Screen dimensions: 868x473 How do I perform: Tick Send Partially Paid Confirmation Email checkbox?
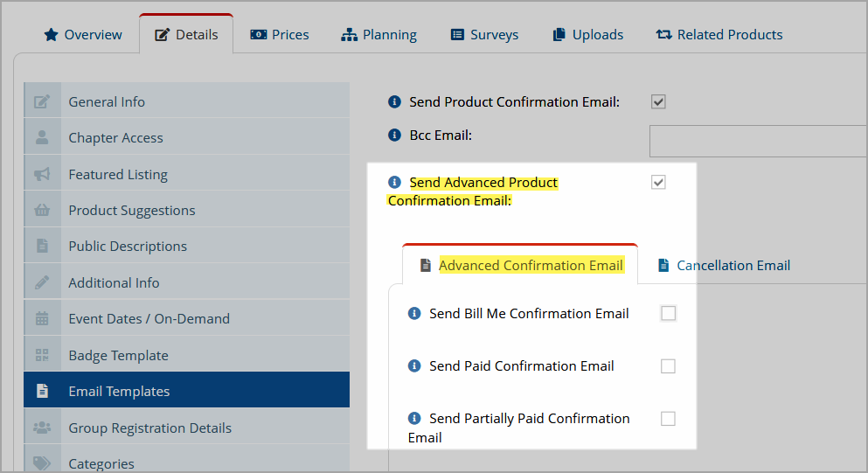tap(668, 419)
